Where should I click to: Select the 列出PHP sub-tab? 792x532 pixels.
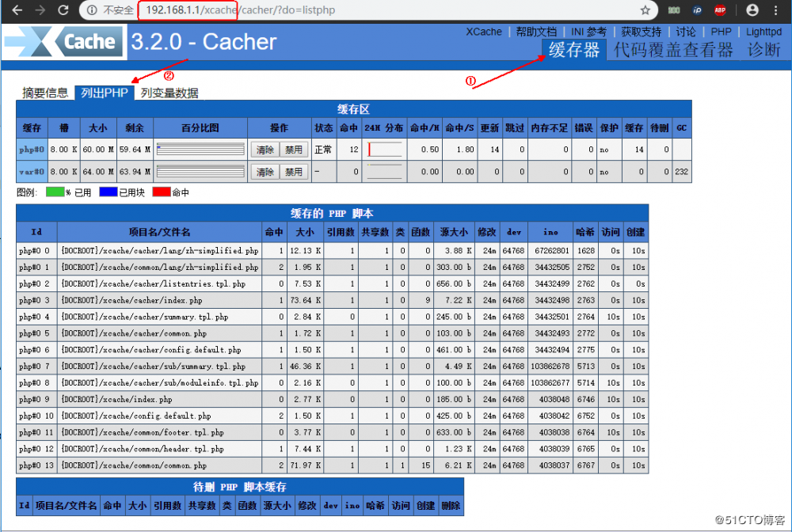[x=105, y=93]
